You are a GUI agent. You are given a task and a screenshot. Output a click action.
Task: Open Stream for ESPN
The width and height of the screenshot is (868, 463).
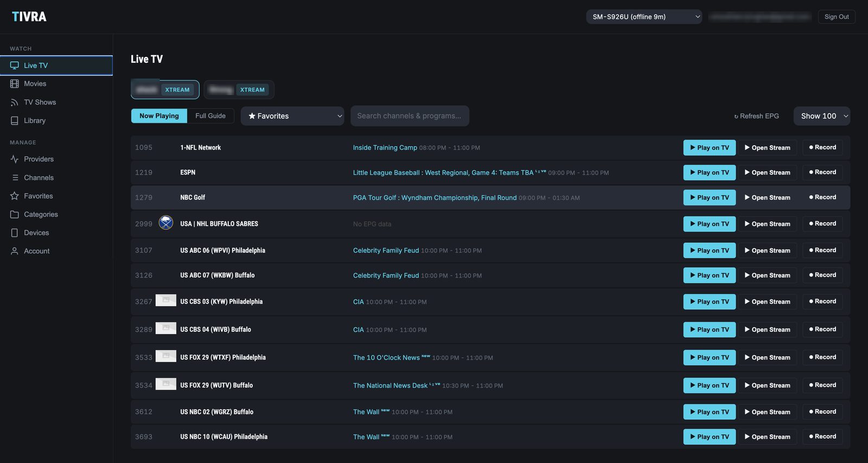click(767, 172)
